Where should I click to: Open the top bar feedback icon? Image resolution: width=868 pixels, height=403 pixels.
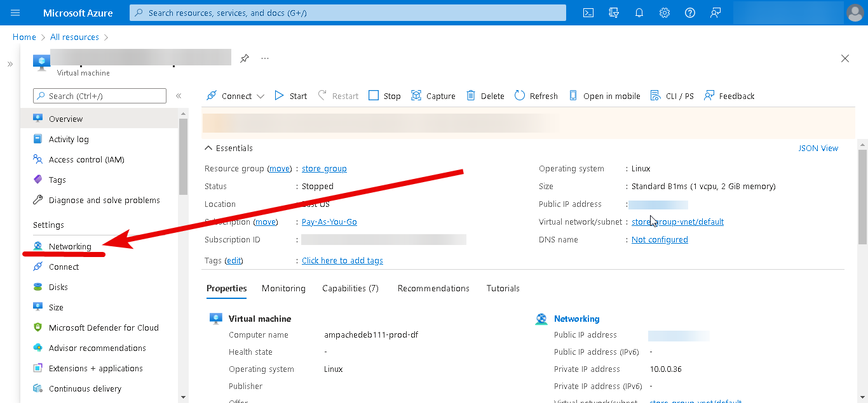pyautogui.click(x=715, y=13)
